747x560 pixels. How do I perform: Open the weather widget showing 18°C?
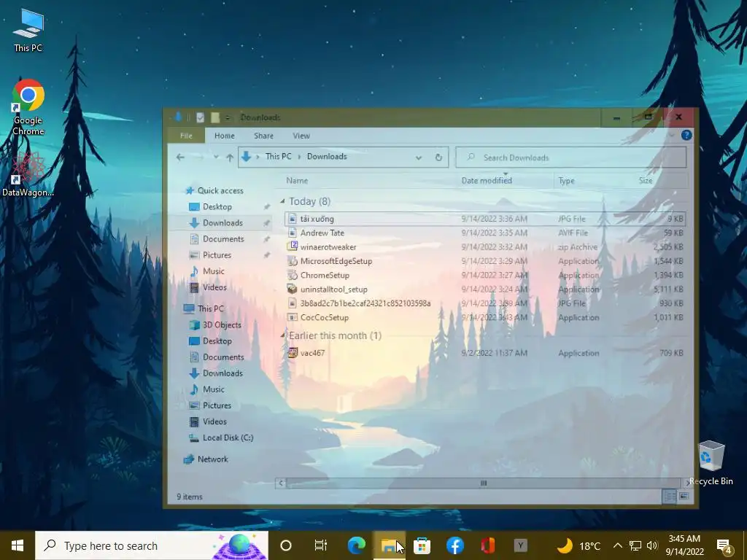(x=579, y=545)
